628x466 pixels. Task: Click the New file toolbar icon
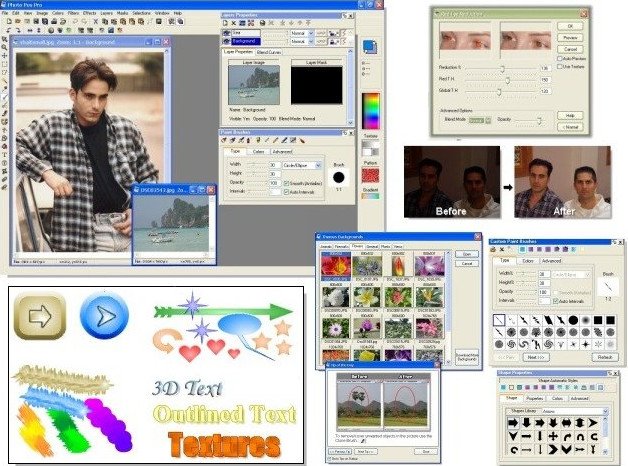point(10,21)
